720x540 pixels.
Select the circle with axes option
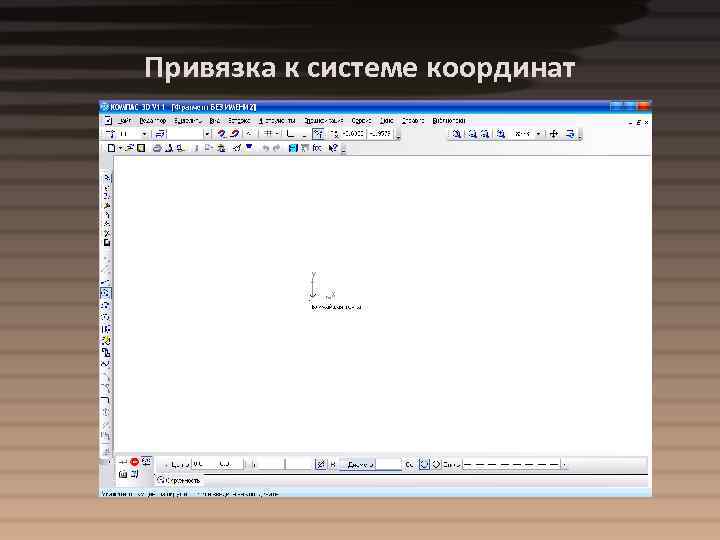coord(437,464)
